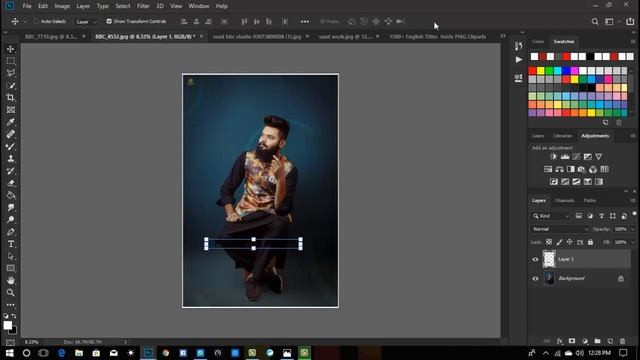Toggle lock transparent pixels
640x360 pixels.
point(549,242)
